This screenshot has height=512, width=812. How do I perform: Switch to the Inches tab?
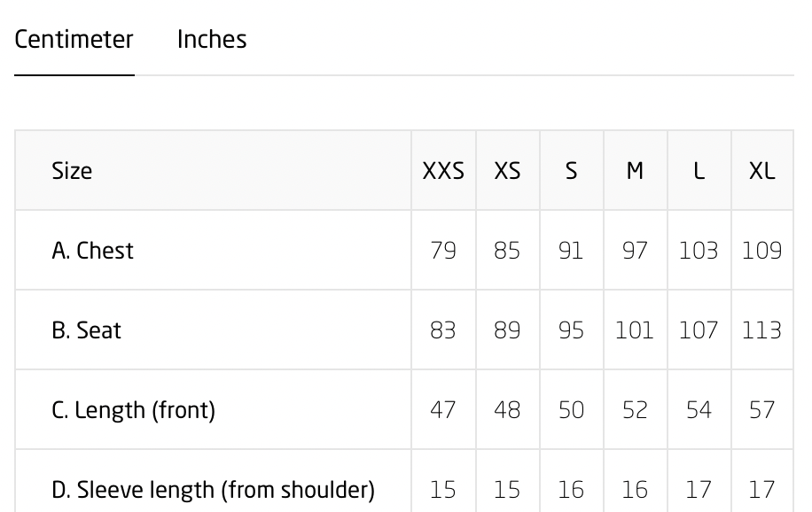[212, 40]
